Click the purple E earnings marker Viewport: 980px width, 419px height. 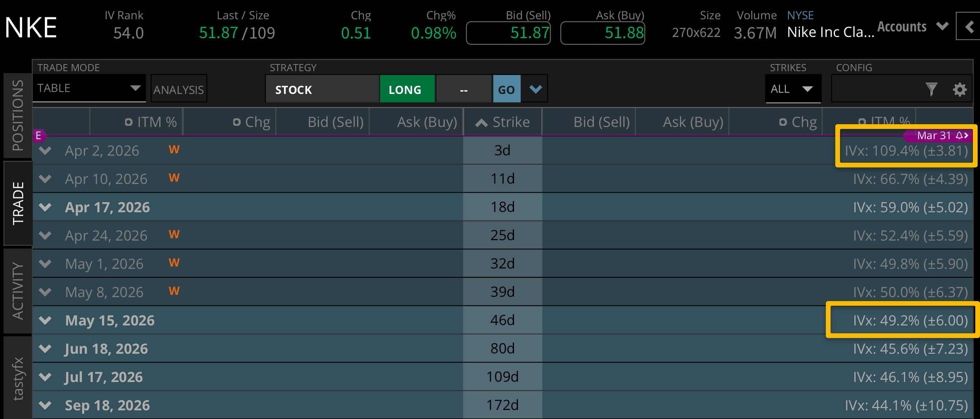point(39,136)
